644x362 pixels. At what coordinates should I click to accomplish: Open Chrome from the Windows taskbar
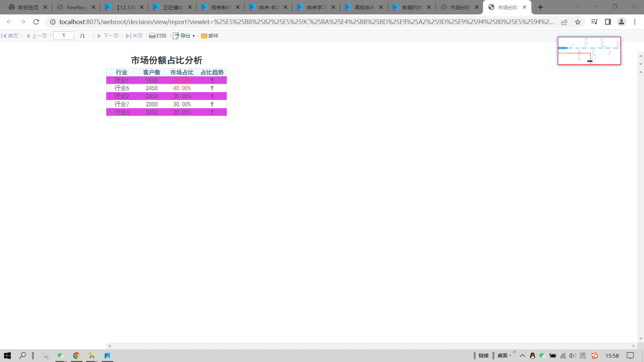[76, 356]
